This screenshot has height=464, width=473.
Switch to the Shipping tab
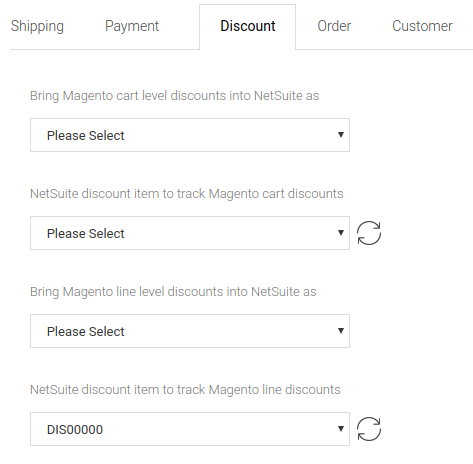(37, 26)
